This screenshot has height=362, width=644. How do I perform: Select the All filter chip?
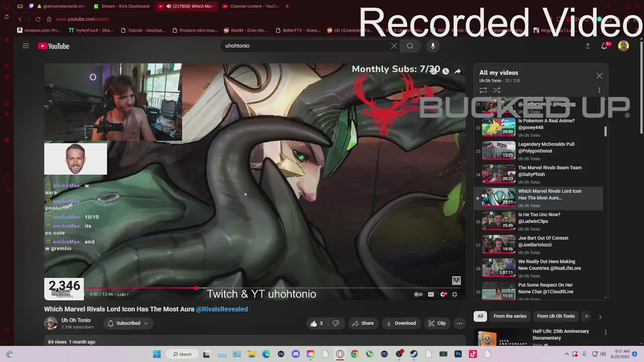point(480,316)
